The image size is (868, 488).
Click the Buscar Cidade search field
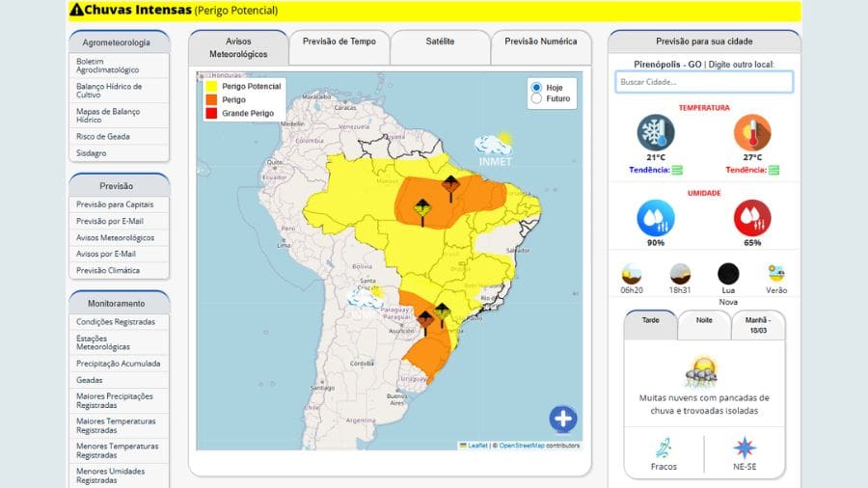tap(704, 82)
